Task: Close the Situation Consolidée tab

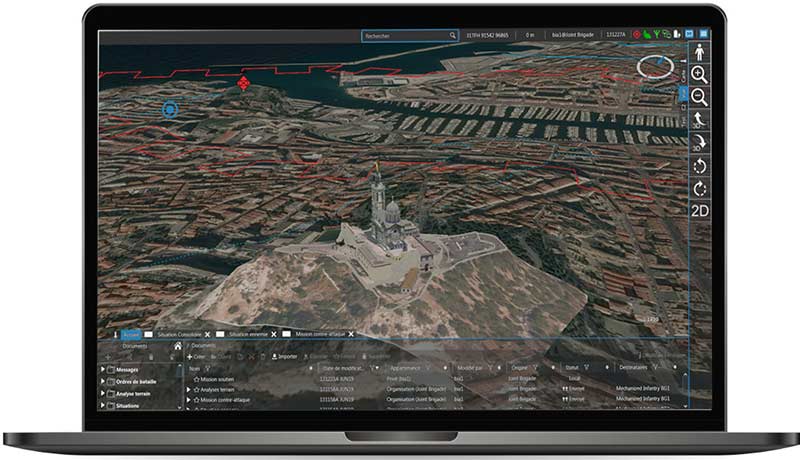Action: tap(208, 334)
